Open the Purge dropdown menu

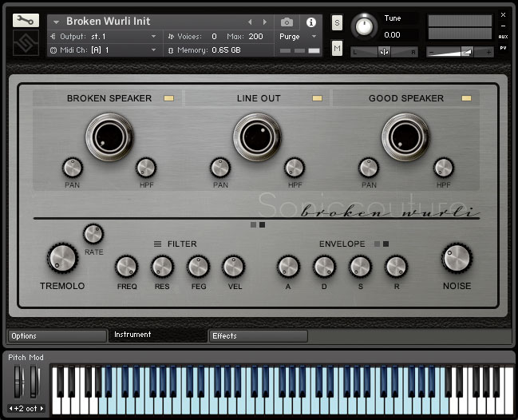314,37
